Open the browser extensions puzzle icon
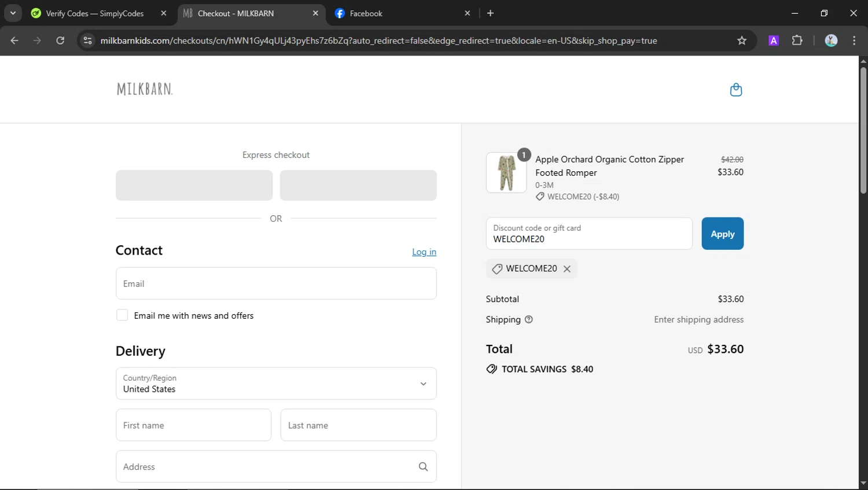The width and height of the screenshot is (868, 490). tap(797, 40)
